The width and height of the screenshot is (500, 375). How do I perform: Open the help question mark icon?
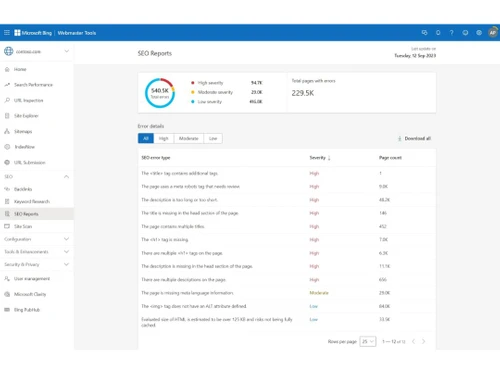coord(452,33)
